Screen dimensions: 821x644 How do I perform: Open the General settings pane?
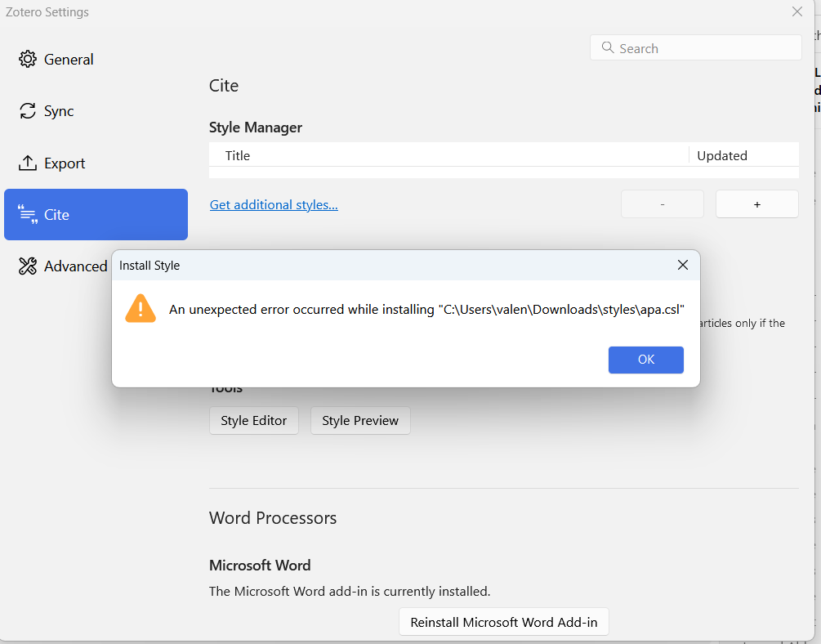(96, 59)
